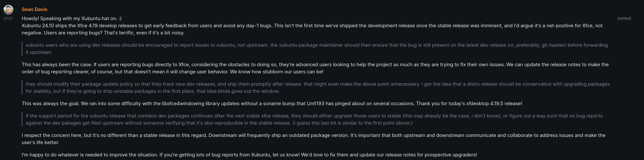Click the paragraph 'This has always been the case'
The width and height of the screenshot is (644, 160).
(315, 68)
